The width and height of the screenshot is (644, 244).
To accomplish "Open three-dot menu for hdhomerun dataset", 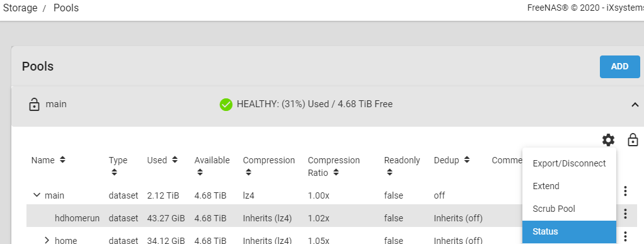I will (x=625, y=214).
